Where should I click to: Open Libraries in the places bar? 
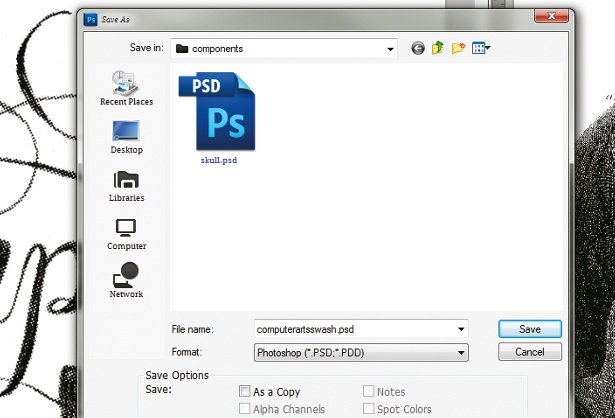tap(126, 186)
